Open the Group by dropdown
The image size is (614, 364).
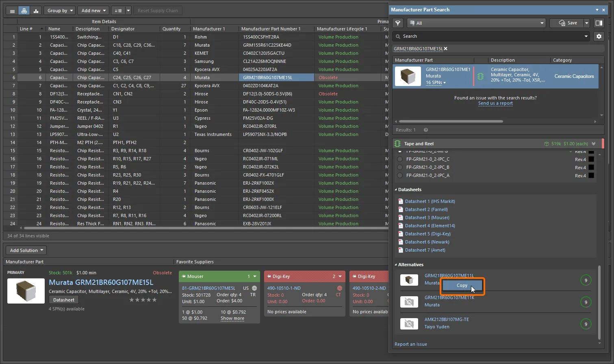pos(60,11)
